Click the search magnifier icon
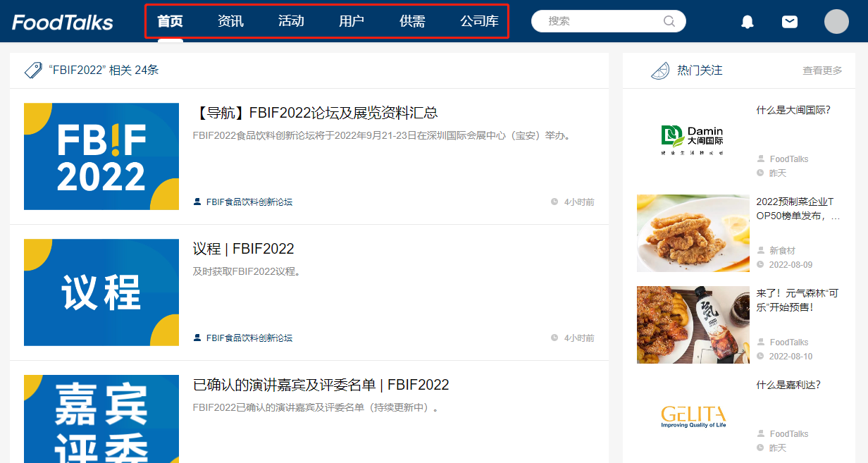This screenshot has width=868, height=463. click(669, 21)
